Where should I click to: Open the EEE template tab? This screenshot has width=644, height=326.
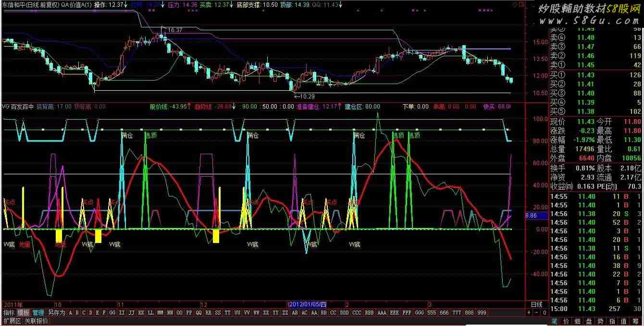[x=395, y=313]
